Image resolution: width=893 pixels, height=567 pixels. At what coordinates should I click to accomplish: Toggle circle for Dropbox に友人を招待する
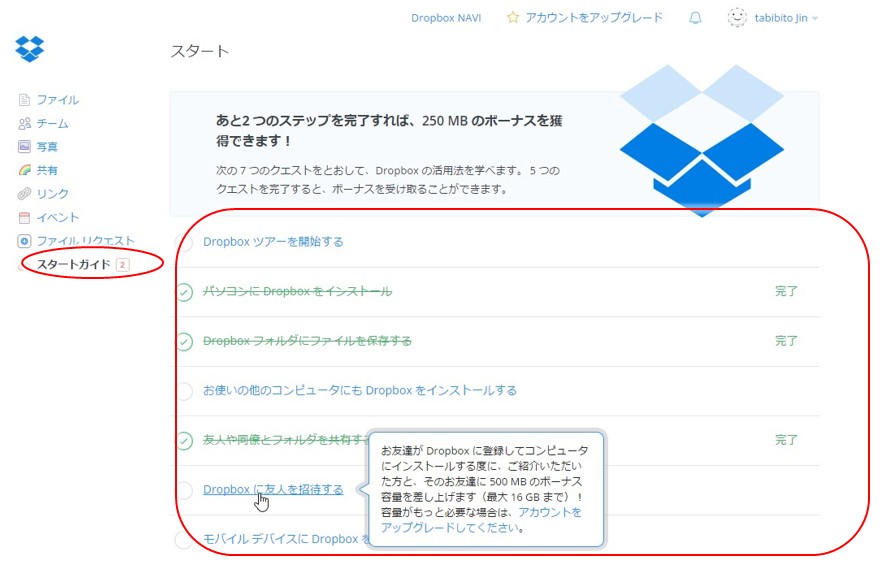point(184,490)
